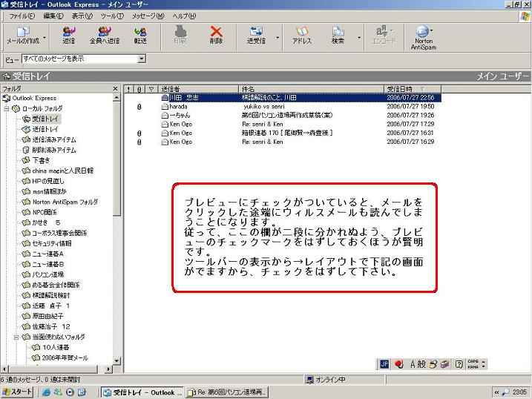Click the オンライン中 status bar indicator
532x399 pixels.
pos(326,380)
